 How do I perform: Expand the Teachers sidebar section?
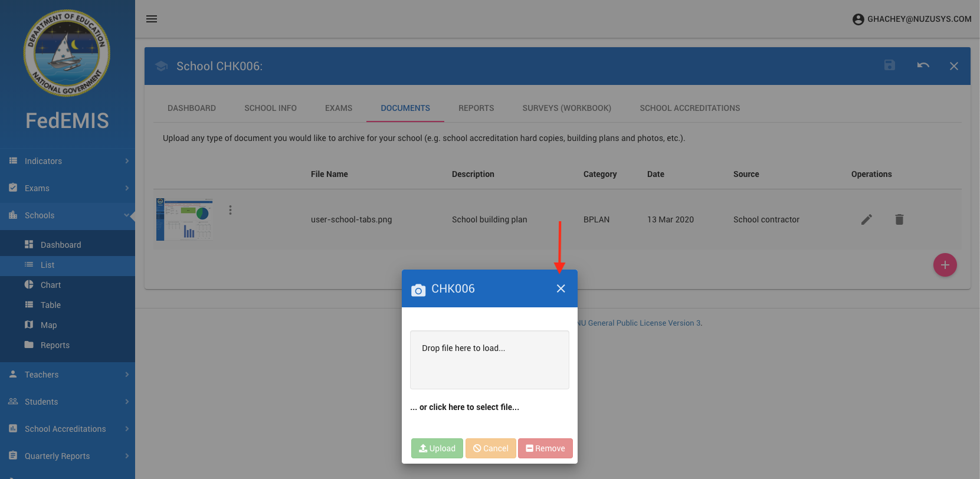coord(67,375)
